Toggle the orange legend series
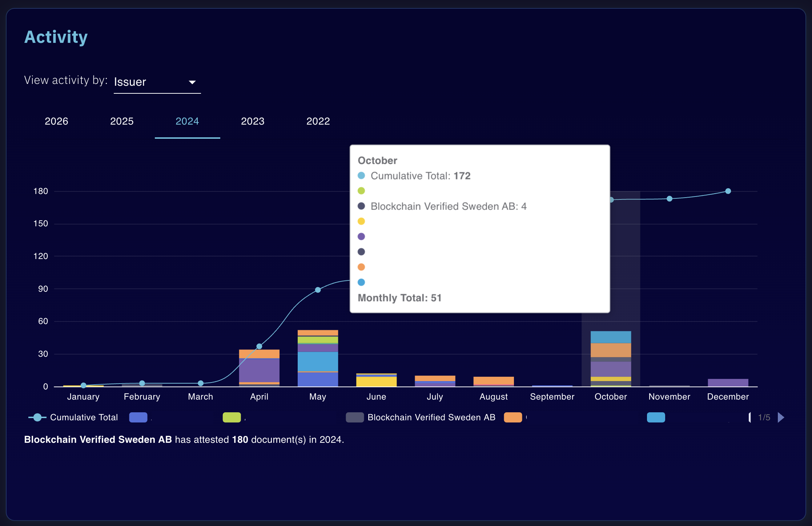This screenshot has height=526, width=812. [x=513, y=417]
